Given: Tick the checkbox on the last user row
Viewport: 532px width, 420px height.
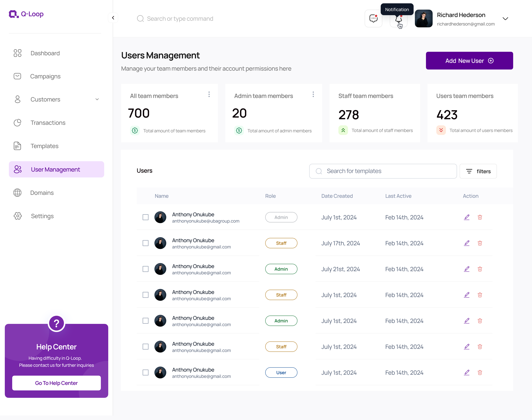Looking at the screenshot, I should (146, 372).
